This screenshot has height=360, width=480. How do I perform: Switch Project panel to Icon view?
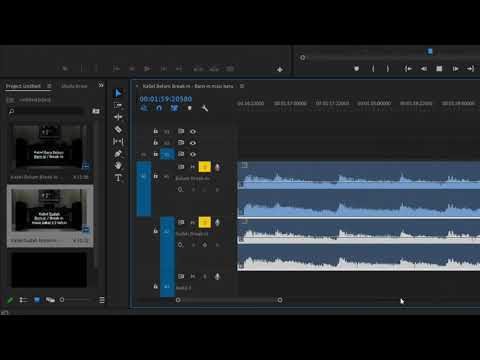(37, 300)
